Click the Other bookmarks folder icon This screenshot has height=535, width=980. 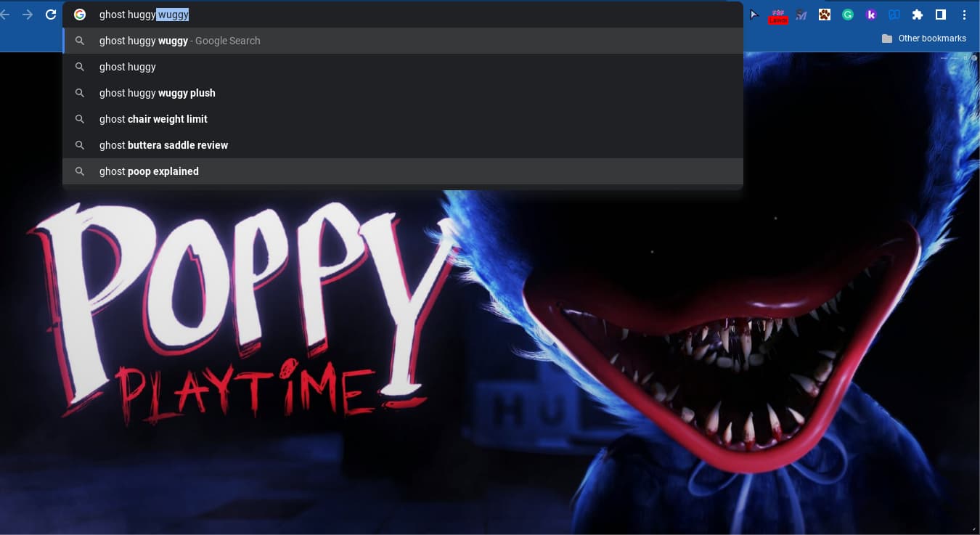pos(887,38)
